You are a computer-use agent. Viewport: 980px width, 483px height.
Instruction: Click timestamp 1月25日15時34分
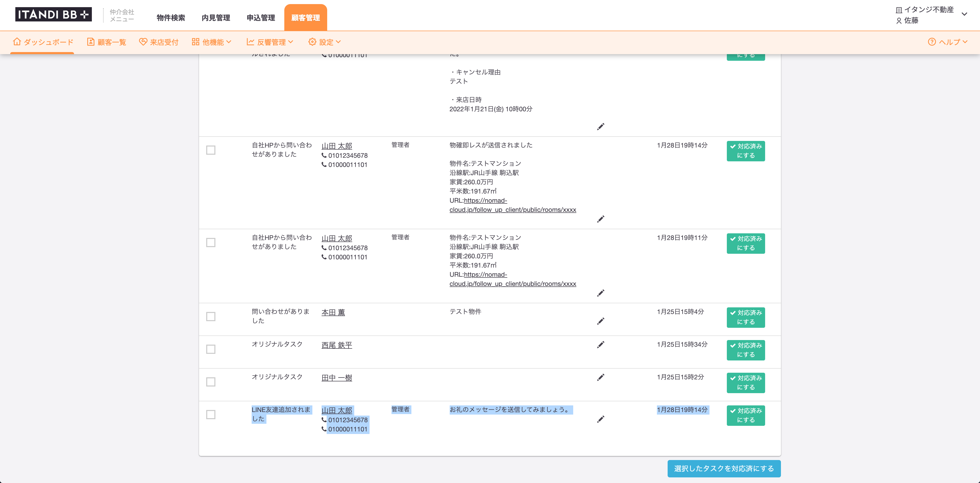click(682, 344)
